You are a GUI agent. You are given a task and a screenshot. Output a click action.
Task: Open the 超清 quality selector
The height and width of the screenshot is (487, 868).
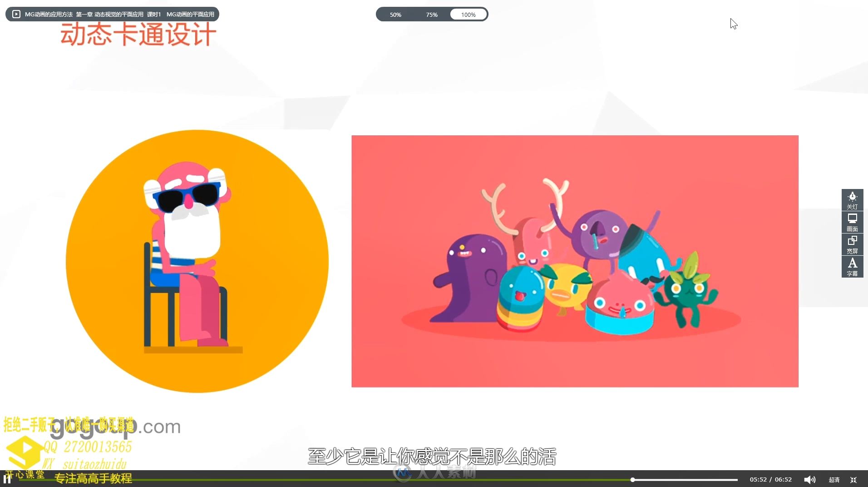834,480
